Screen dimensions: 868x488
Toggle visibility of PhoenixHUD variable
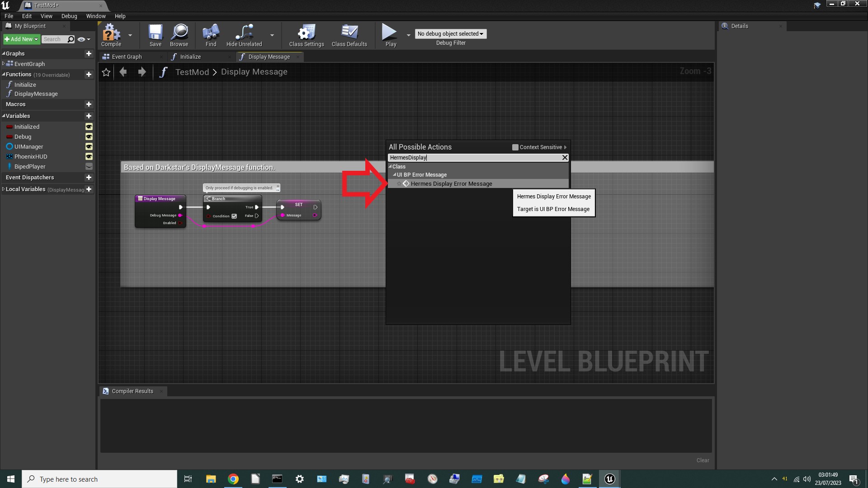pyautogui.click(x=89, y=157)
